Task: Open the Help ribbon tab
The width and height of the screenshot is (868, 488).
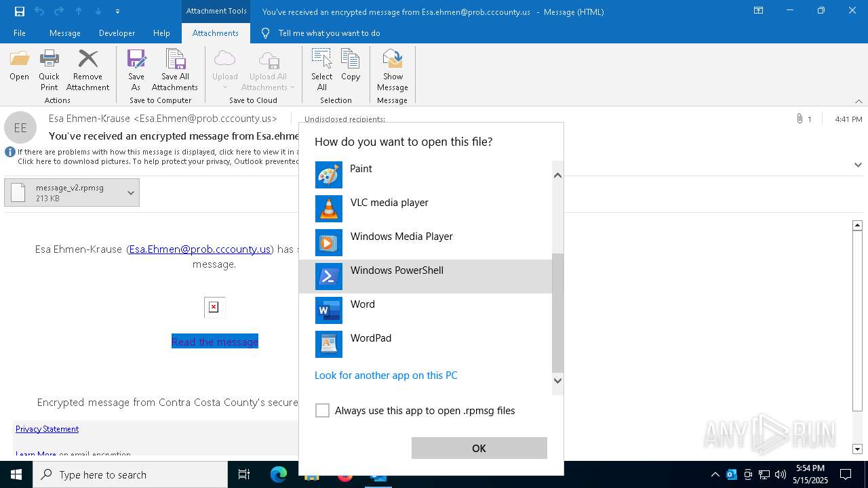Action: (161, 33)
